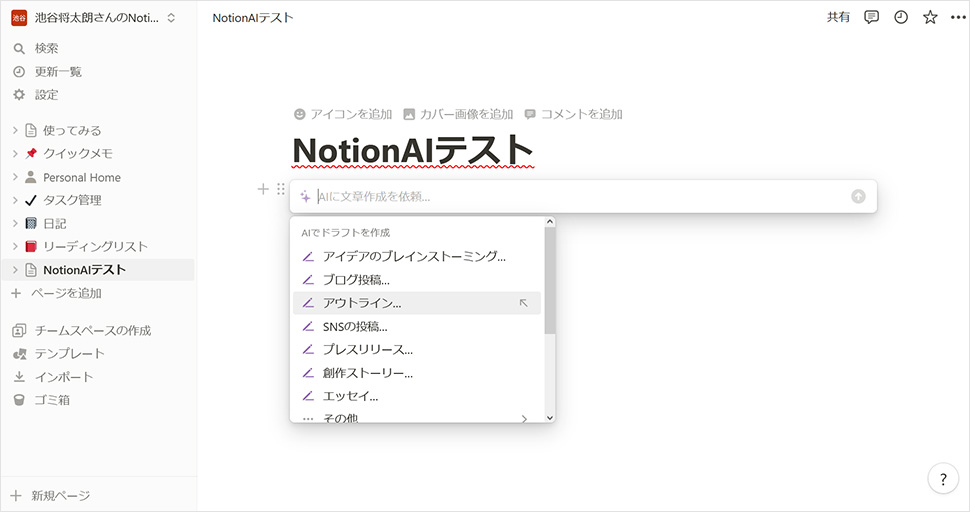Click the 共有 share button
The width and height of the screenshot is (970, 512).
pyautogui.click(x=838, y=17)
